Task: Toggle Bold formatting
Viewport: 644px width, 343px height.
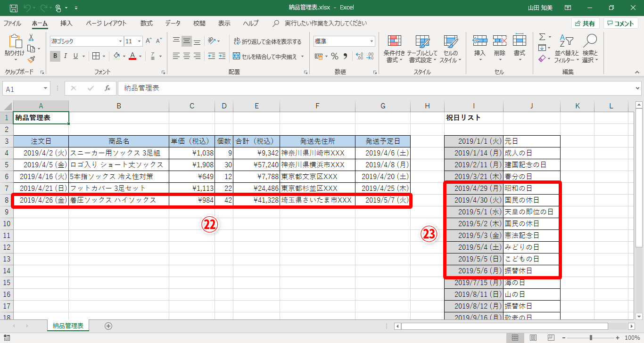Action: point(56,56)
